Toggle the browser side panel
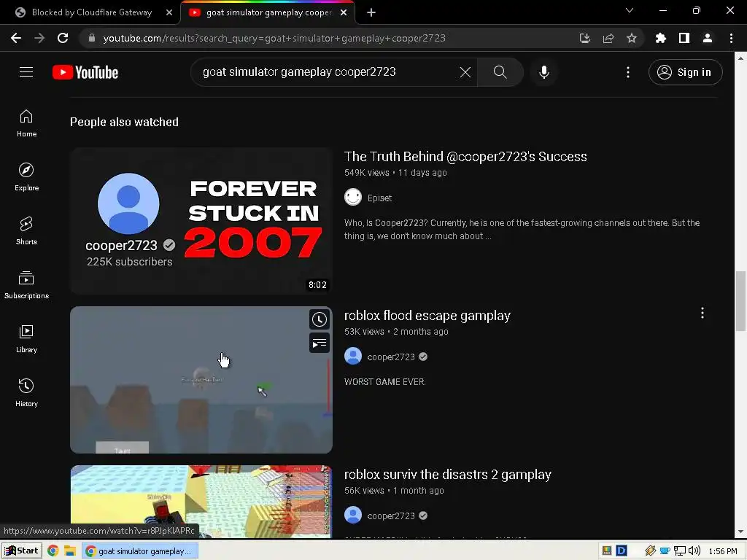The height and width of the screenshot is (560, 747). [684, 38]
